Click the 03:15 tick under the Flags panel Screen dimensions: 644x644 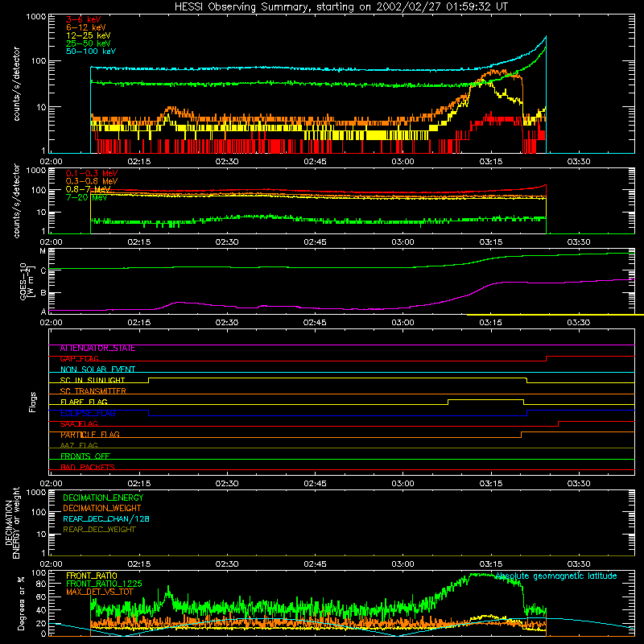(491, 484)
